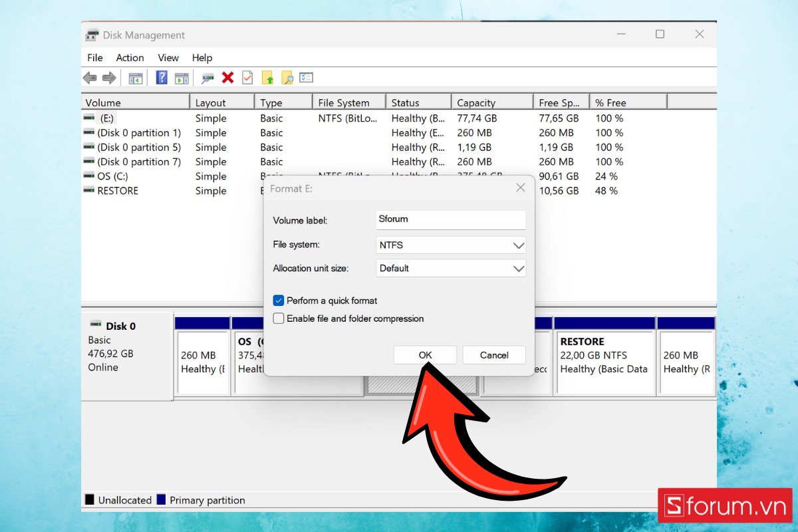Click the folder with up arrow icon
The image size is (798, 532).
tap(267, 77)
